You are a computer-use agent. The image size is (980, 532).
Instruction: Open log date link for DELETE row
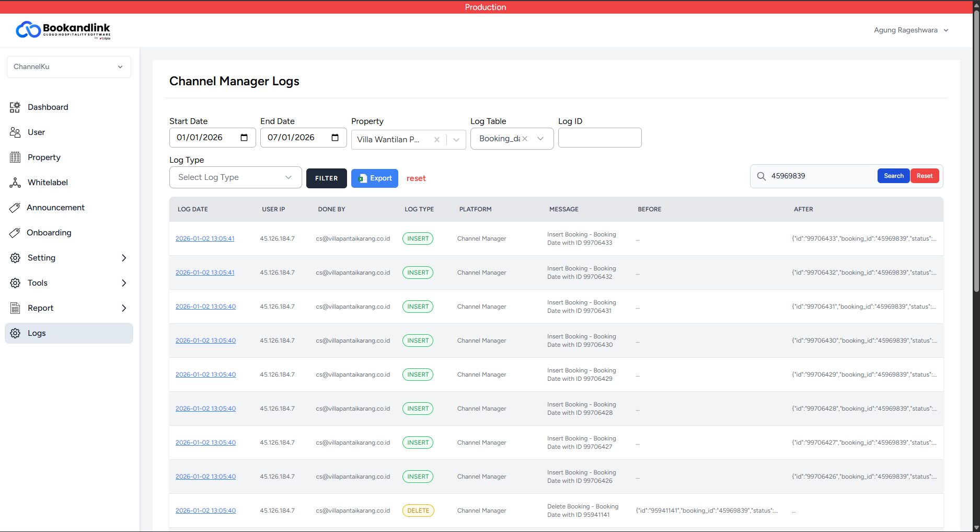click(x=205, y=511)
